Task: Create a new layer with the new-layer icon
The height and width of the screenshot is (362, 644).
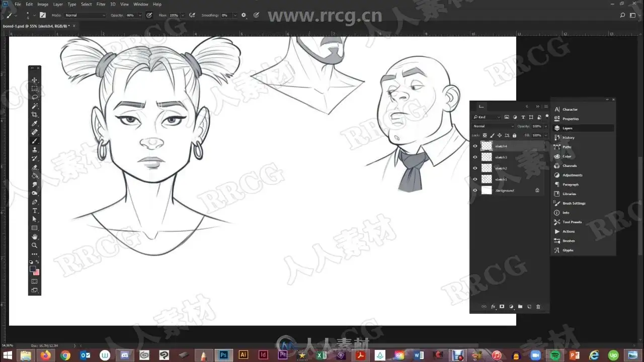Action: [529, 307]
